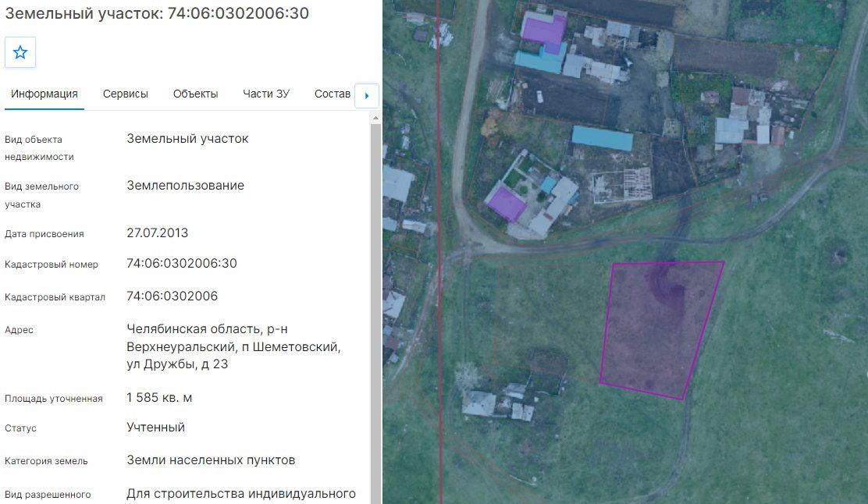Switch to the Части ЗУ tab

(x=266, y=94)
